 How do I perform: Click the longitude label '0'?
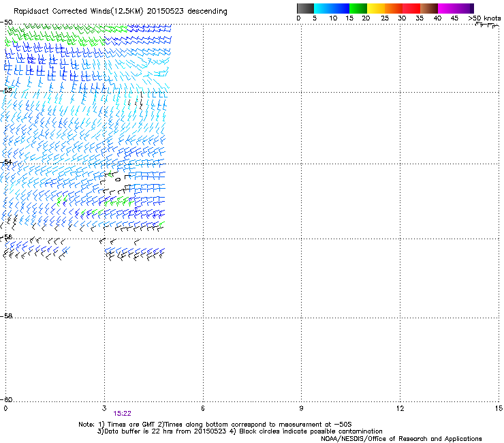tap(5, 408)
